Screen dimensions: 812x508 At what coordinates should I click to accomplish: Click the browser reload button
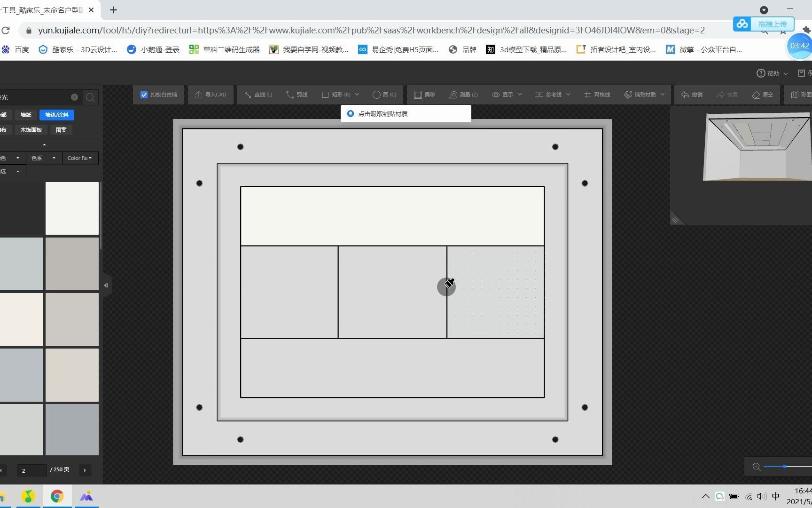tap(6, 31)
